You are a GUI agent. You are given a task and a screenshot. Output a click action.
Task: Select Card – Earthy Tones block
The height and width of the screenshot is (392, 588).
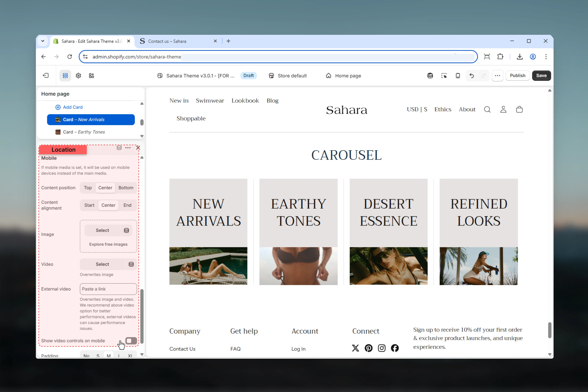[91, 132]
